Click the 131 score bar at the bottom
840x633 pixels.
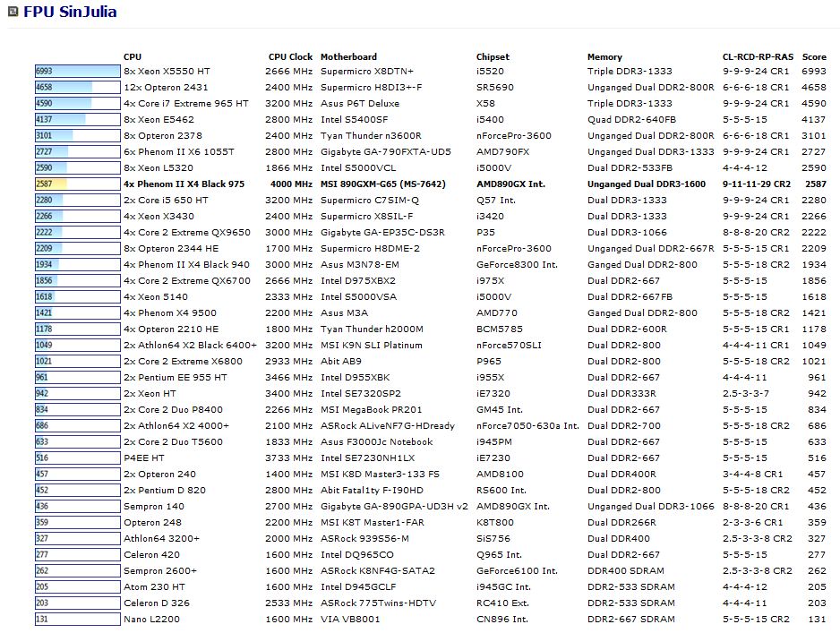pyautogui.click(x=77, y=619)
